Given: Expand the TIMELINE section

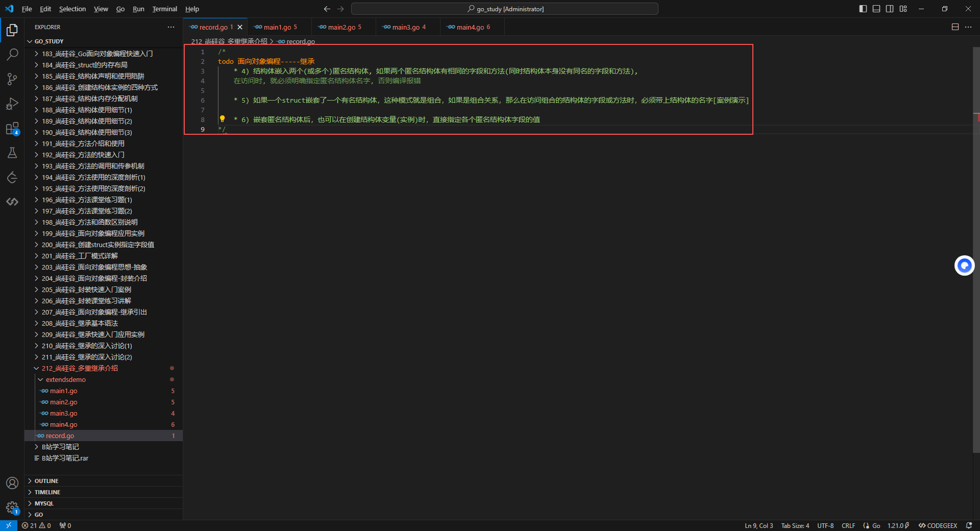Looking at the screenshot, I should coord(104,492).
